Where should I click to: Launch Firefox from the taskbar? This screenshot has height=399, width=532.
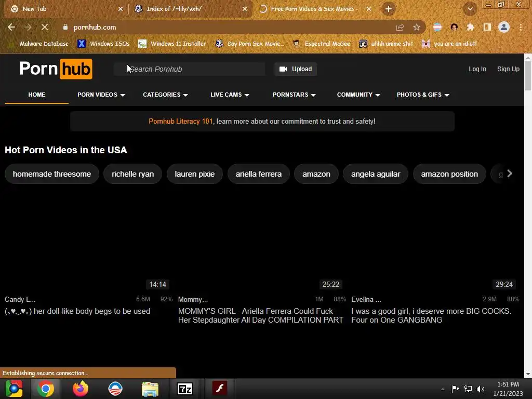(x=81, y=389)
